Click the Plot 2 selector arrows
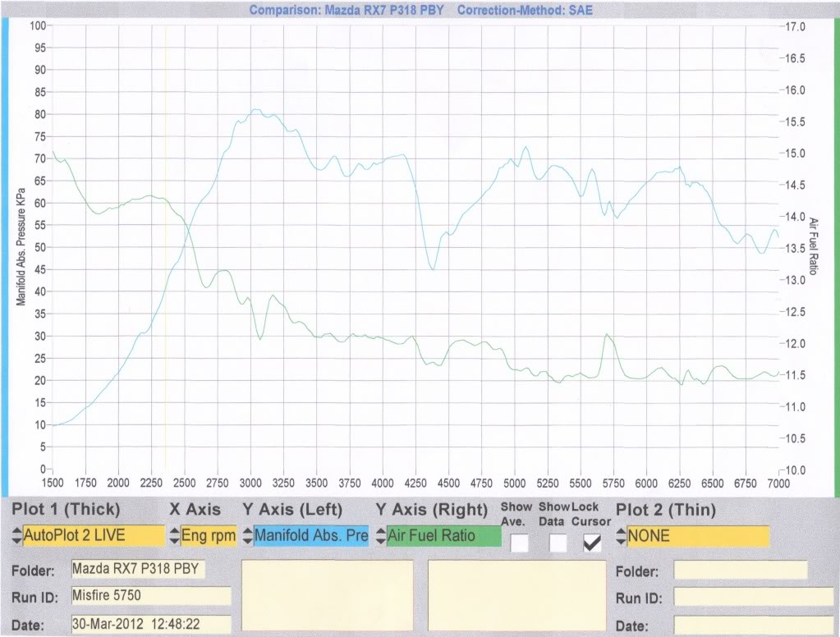840x637 pixels. point(621,537)
